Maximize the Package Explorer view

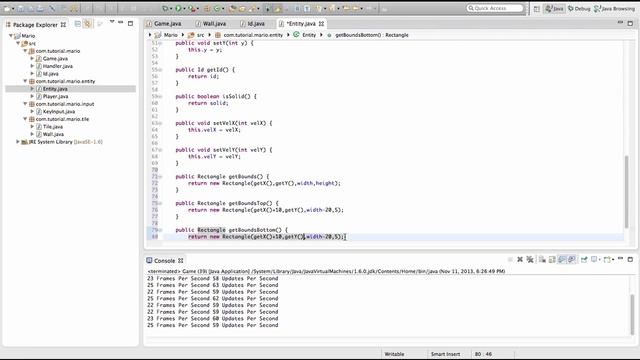pyautogui.click(x=131, y=24)
